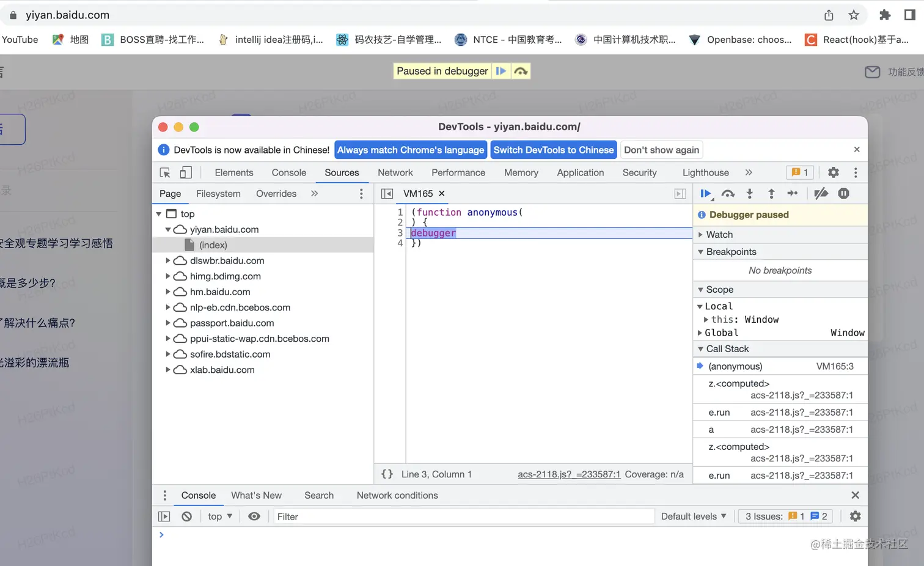Screen dimensions: 924x566
Task: Open drawer three-dot menu
Action: click(x=164, y=496)
